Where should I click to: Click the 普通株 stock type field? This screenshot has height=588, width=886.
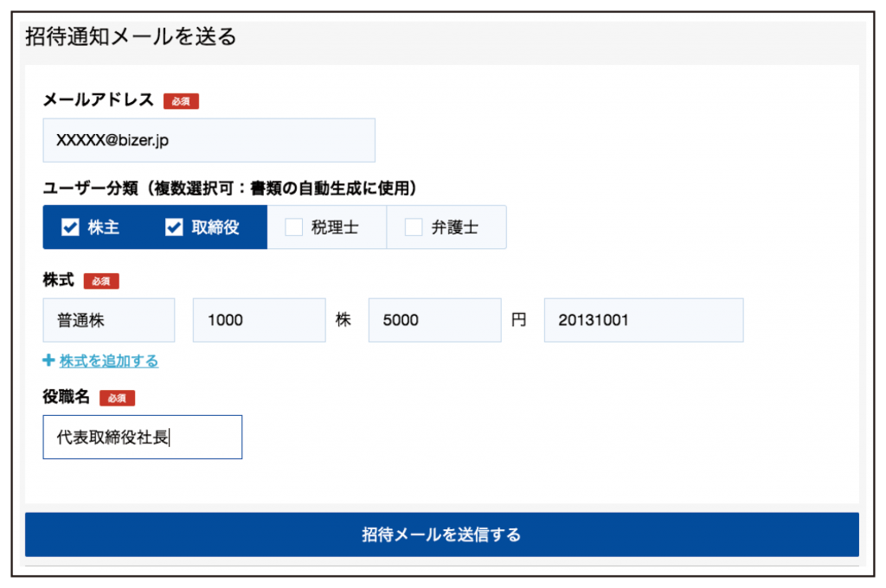(109, 320)
